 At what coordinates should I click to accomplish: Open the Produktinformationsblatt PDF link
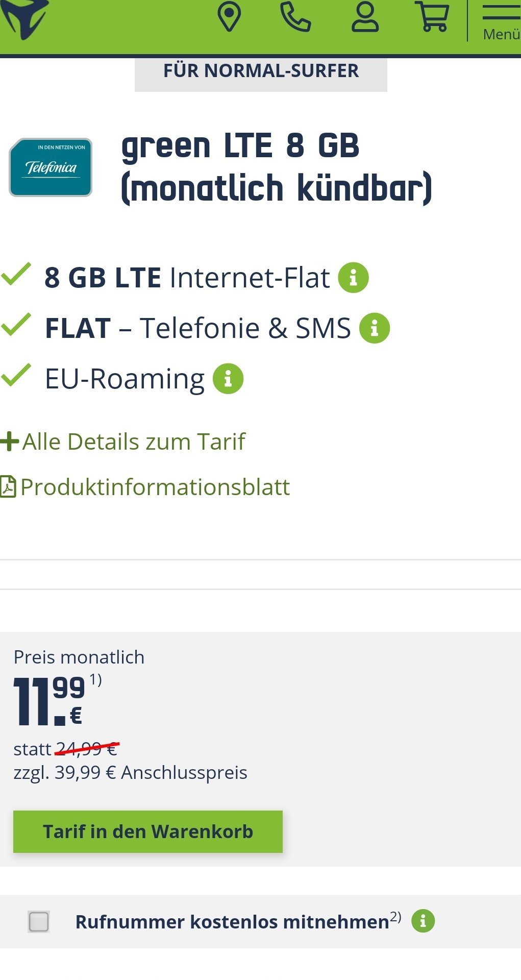145,487
